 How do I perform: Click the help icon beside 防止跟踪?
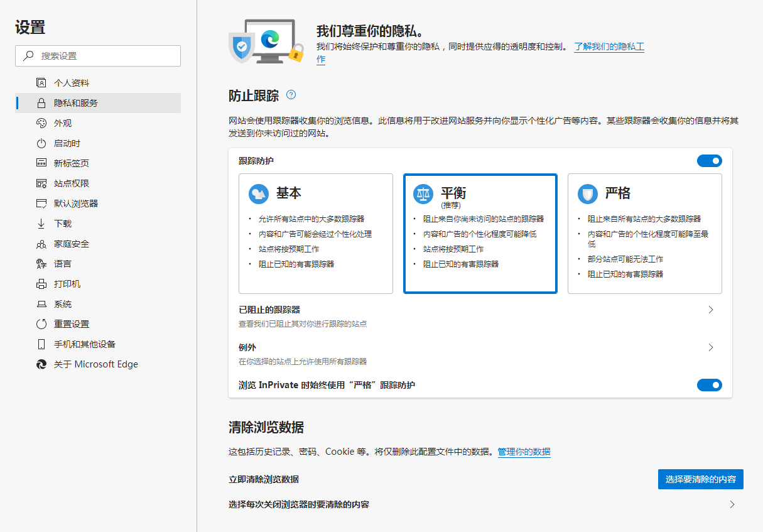click(x=291, y=95)
